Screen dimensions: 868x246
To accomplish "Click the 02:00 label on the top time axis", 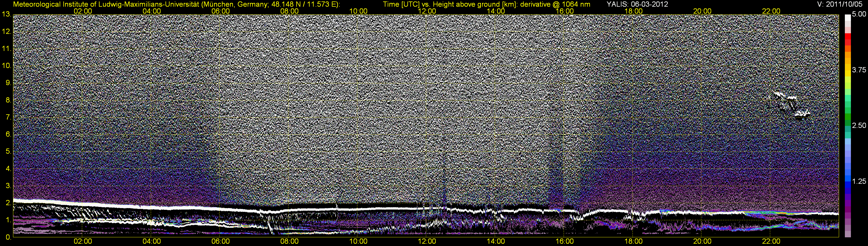I will (83, 11).
